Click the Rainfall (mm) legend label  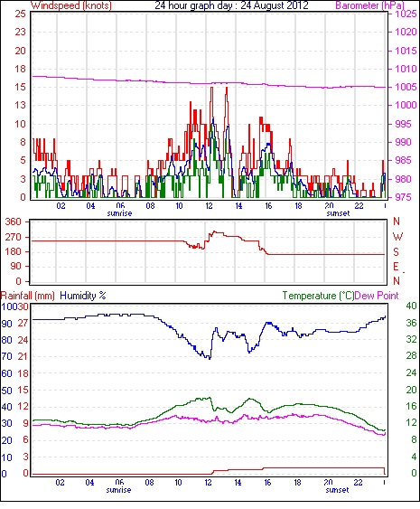28,296
